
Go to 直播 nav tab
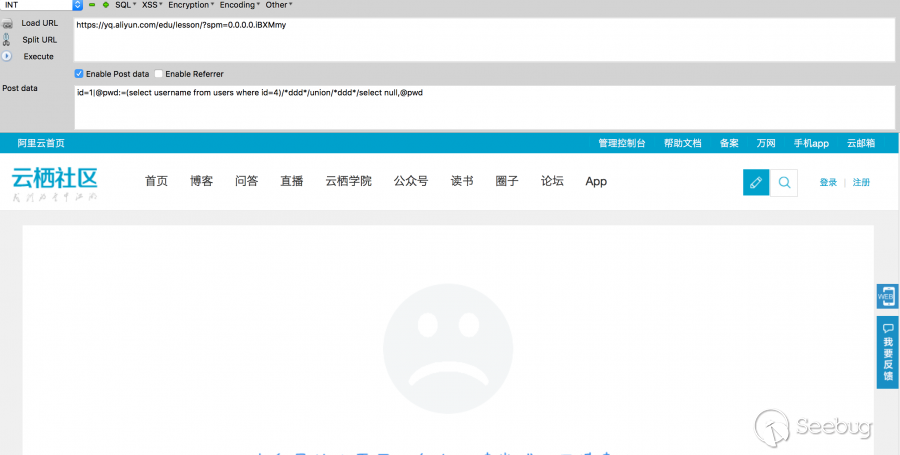[x=292, y=181]
